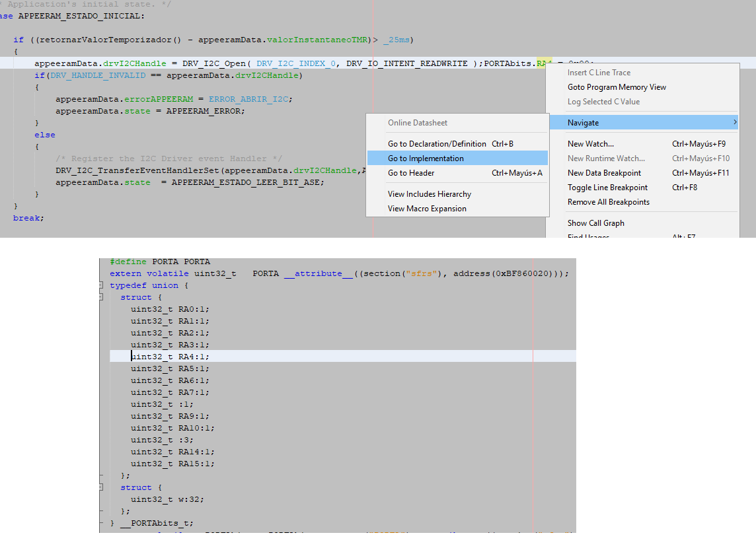756x560 pixels.
Task: Click the PORTAbits text in code
Action: click(508, 63)
